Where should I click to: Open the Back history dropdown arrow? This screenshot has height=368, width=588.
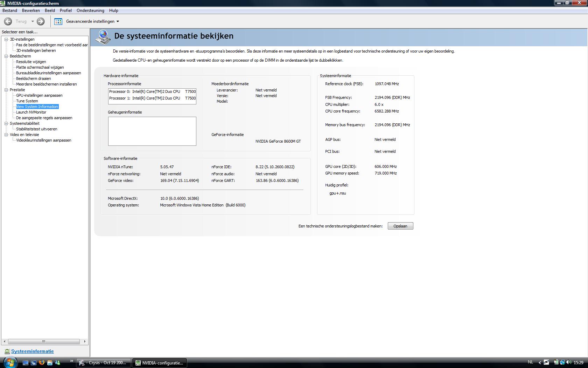(33, 21)
